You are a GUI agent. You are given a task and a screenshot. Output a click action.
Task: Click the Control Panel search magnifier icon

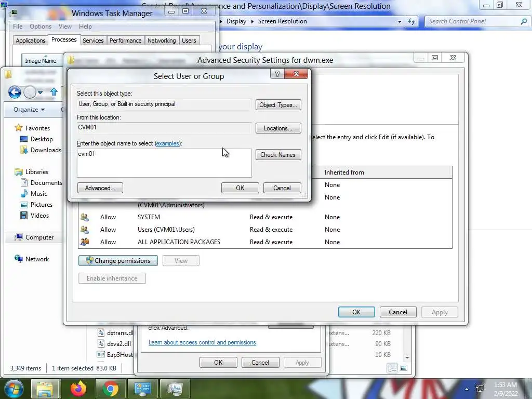524,21
